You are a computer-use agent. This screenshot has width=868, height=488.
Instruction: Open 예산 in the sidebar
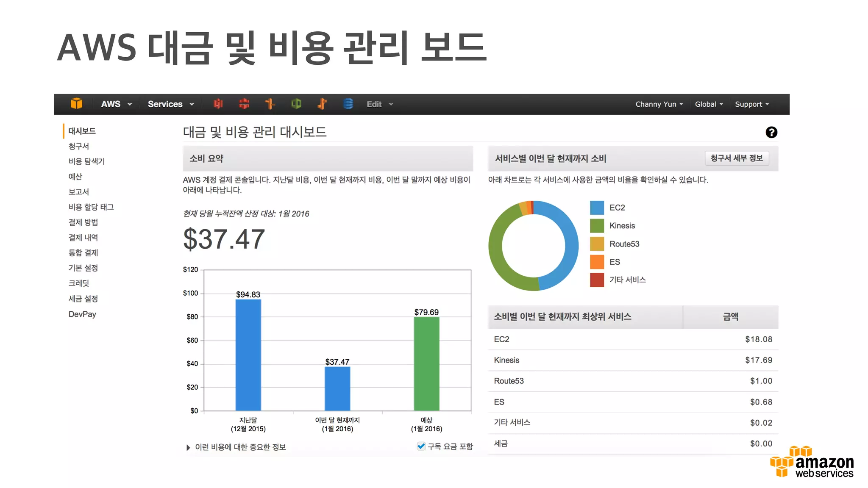coord(75,177)
